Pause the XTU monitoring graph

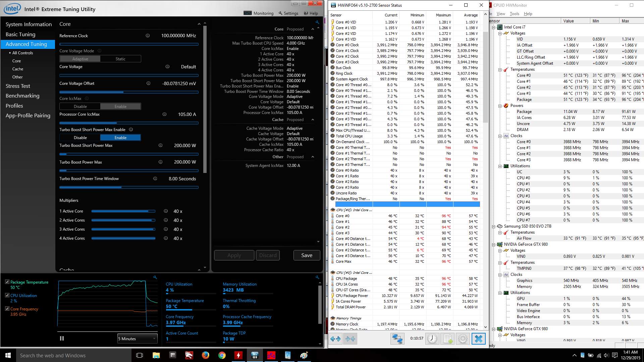click(x=62, y=339)
